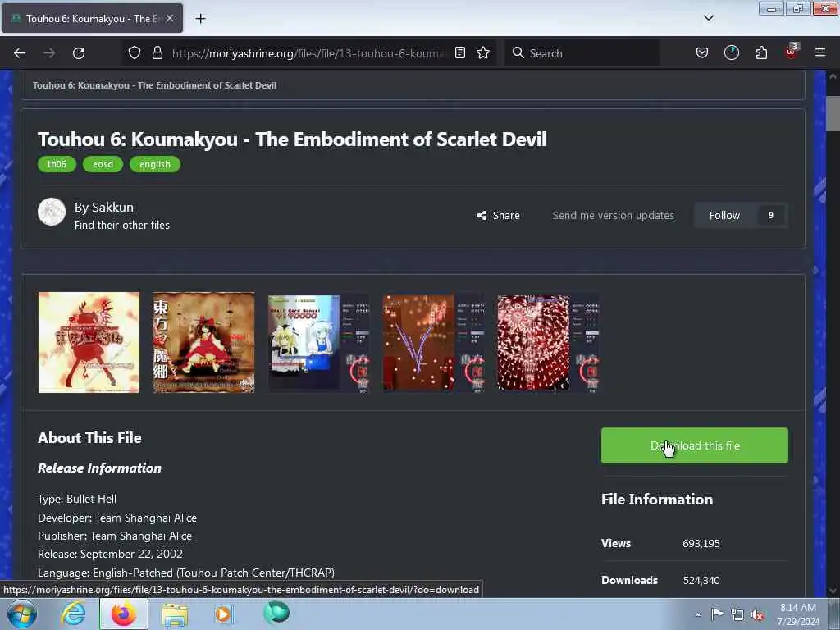Open the first red devil cover thumbnail
The height and width of the screenshot is (630, 840).
[89, 342]
